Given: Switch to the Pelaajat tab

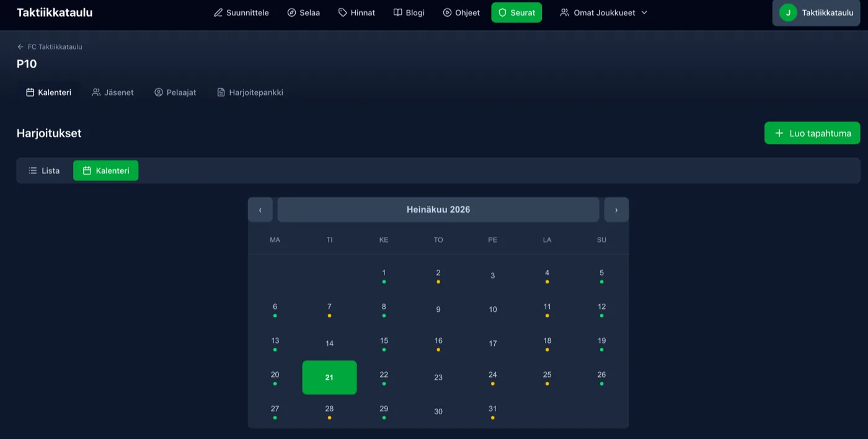Looking at the screenshot, I should tap(175, 92).
